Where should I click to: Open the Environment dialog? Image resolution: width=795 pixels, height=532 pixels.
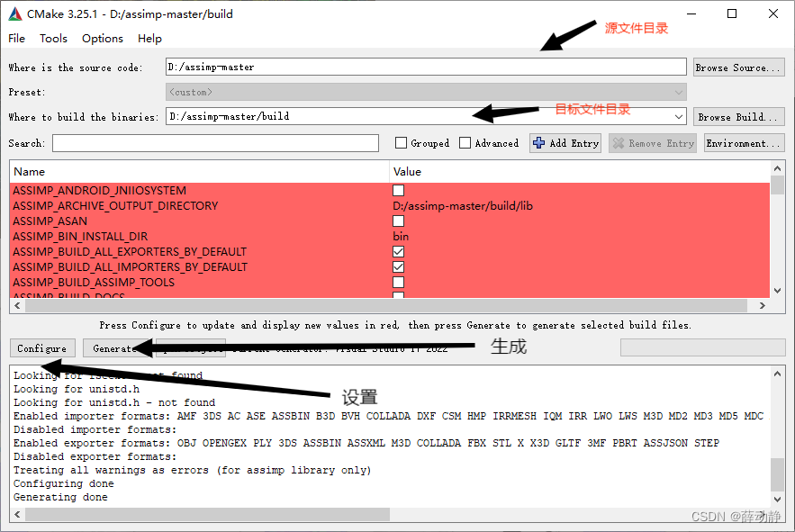[x=744, y=142]
